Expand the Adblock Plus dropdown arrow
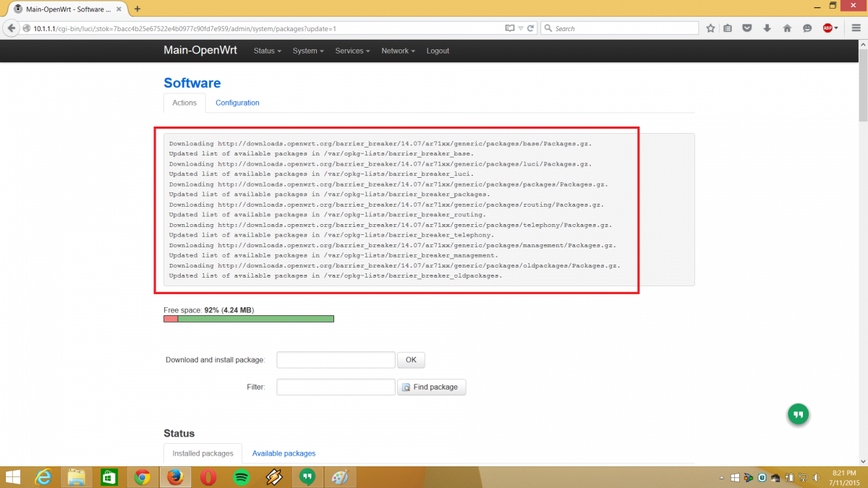This screenshot has width=868, height=488. pos(837,28)
